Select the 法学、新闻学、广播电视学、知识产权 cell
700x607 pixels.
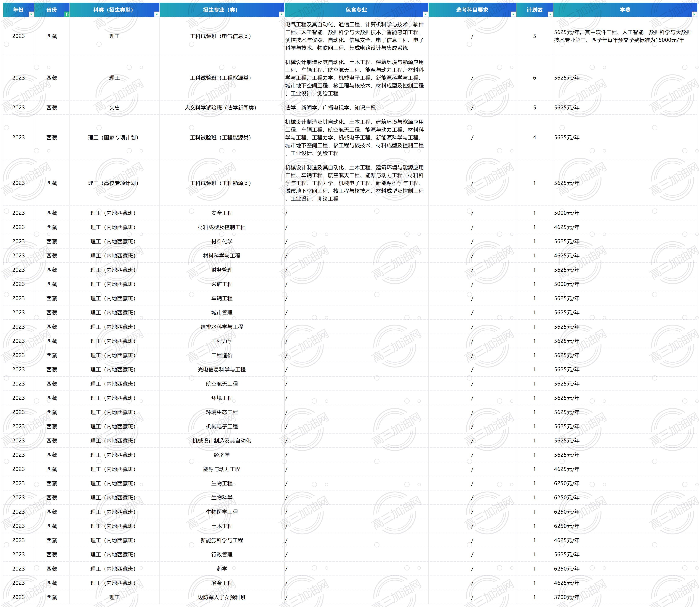356,108
